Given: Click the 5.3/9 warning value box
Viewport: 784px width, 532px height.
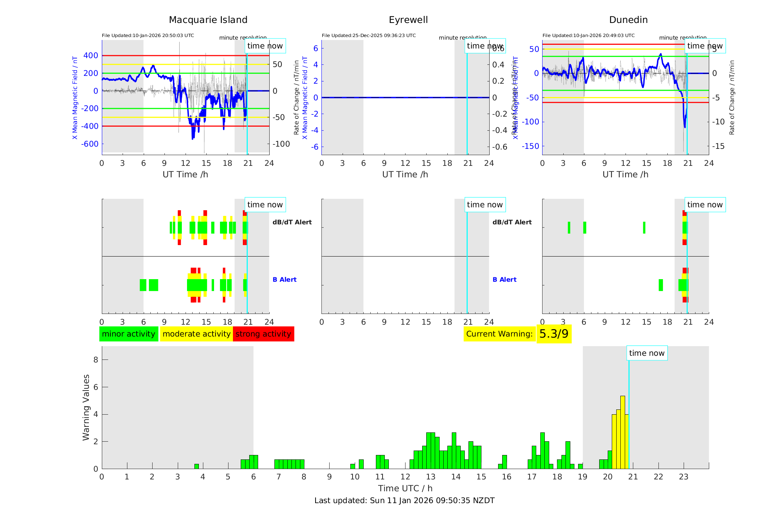Looking at the screenshot, I should pos(554,334).
